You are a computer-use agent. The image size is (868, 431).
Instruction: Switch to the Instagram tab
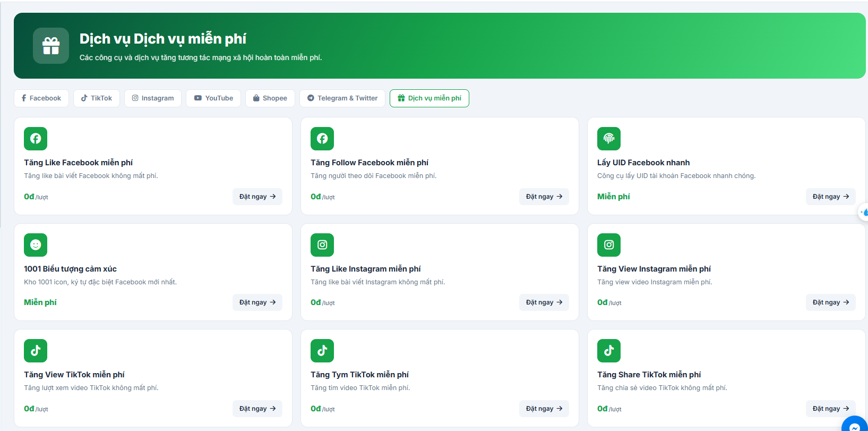pyautogui.click(x=153, y=98)
